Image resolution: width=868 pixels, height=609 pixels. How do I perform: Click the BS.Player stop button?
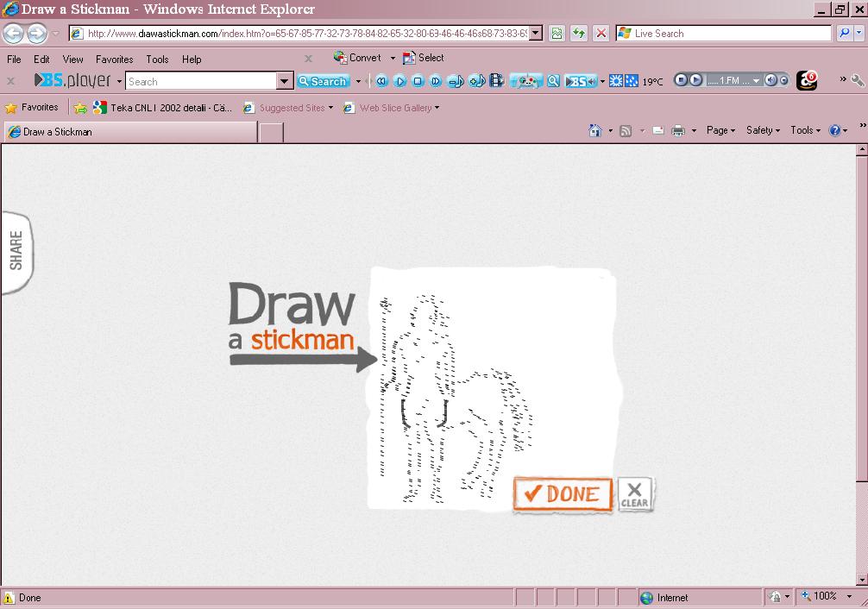coord(418,81)
